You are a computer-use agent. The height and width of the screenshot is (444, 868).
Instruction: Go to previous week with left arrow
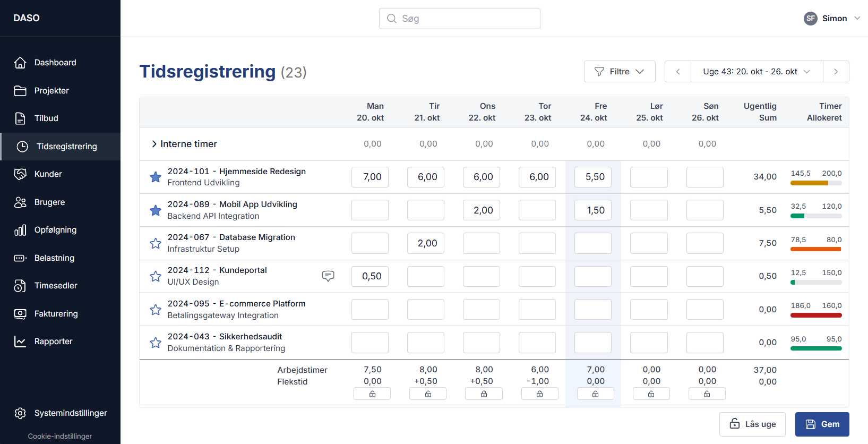[678, 72]
